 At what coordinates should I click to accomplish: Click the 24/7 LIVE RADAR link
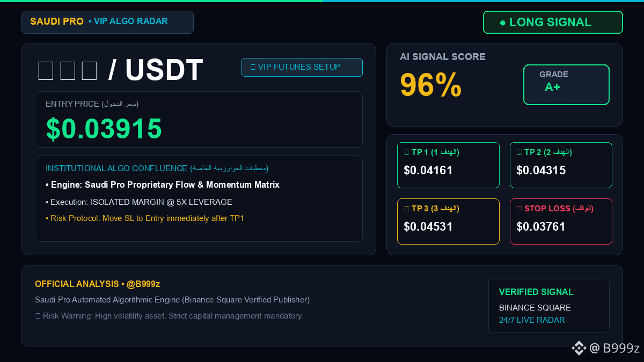532,320
